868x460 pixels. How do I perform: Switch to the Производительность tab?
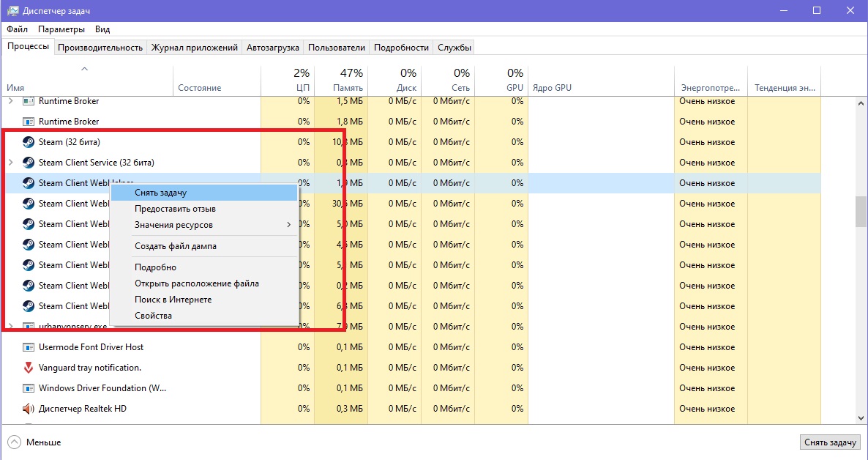click(x=100, y=48)
